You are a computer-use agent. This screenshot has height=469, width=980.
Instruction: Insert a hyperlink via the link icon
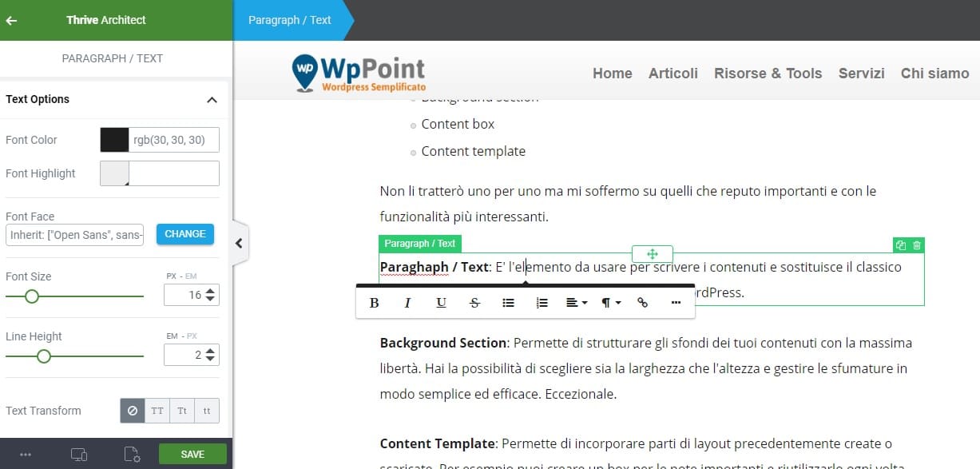click(643, 303)
